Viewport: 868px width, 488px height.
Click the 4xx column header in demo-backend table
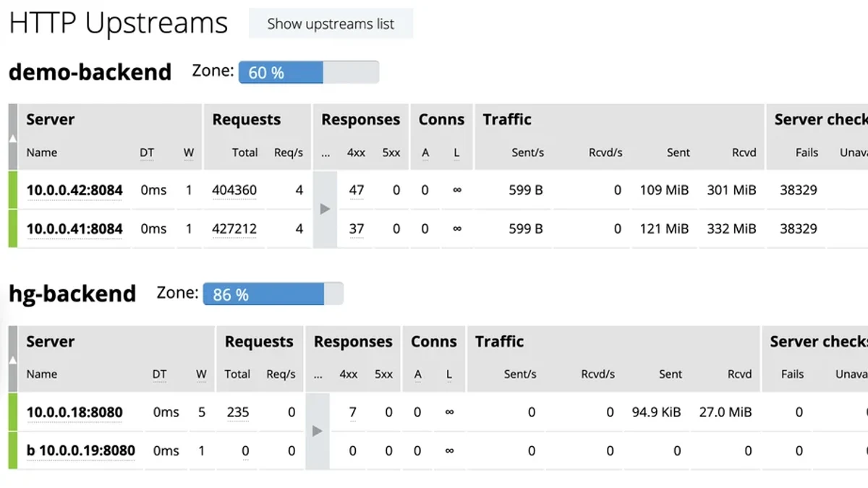356,153
